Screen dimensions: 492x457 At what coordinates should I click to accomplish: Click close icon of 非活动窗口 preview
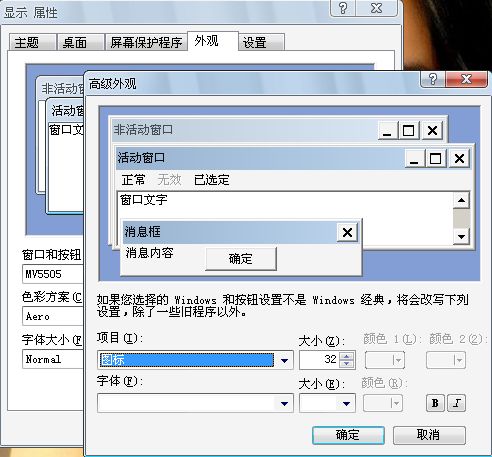click(432, 130)
